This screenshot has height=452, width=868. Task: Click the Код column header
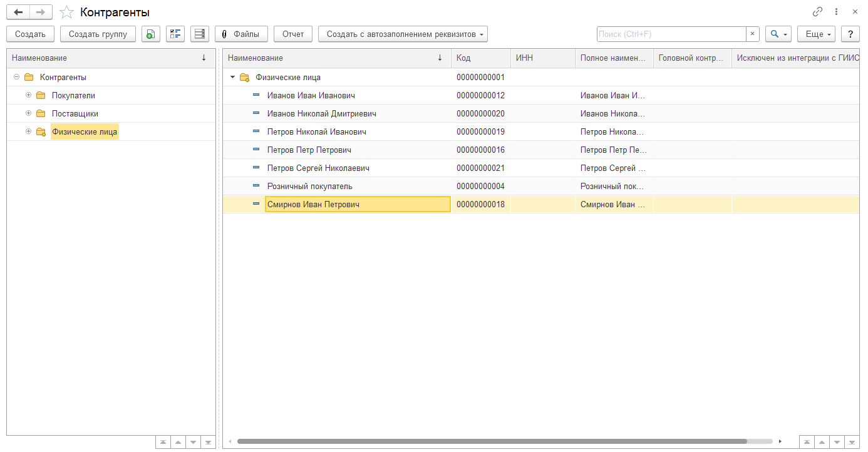pos(481,58)
